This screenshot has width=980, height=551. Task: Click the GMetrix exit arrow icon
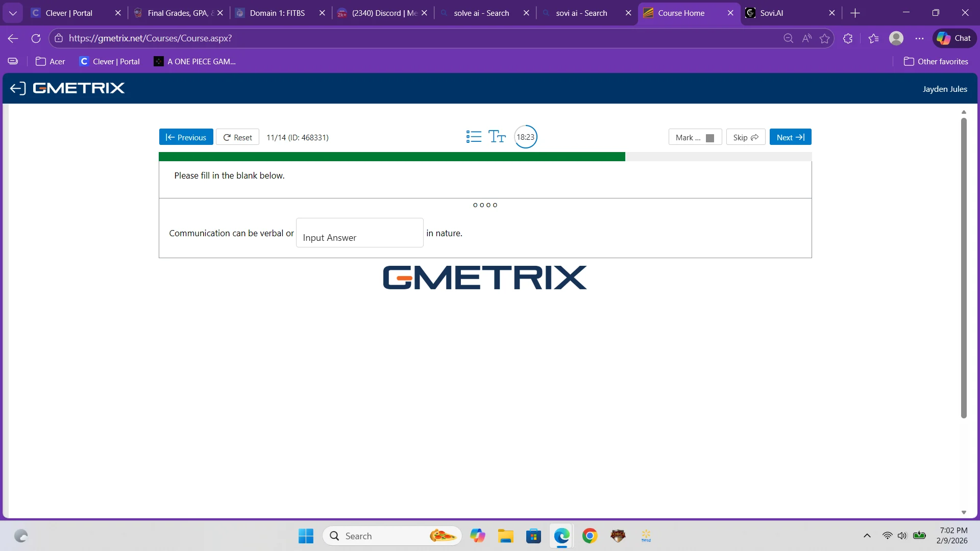coord(17,88)
